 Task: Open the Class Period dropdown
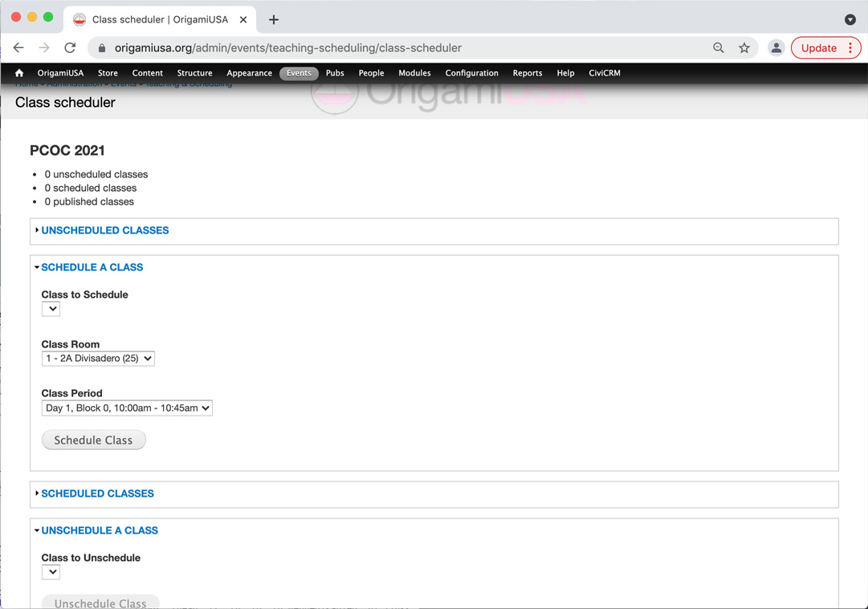click(127, 408)
